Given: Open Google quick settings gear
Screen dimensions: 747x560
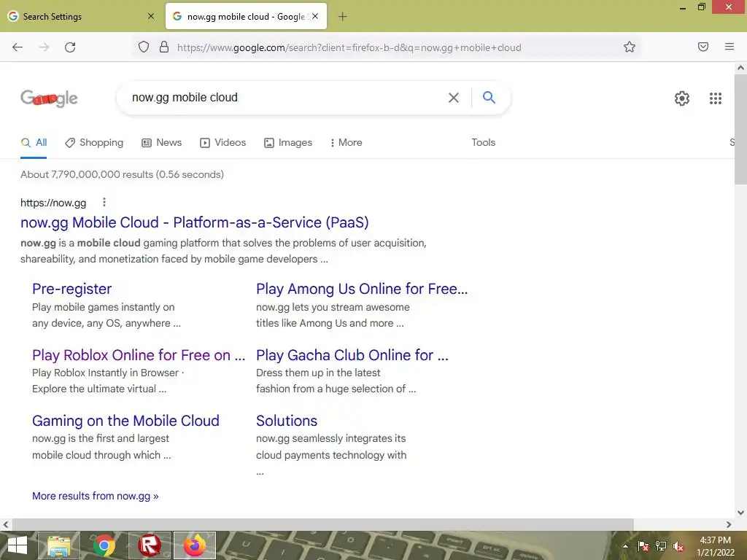Looking at the screenshot, I should click(x=682, y=98).
